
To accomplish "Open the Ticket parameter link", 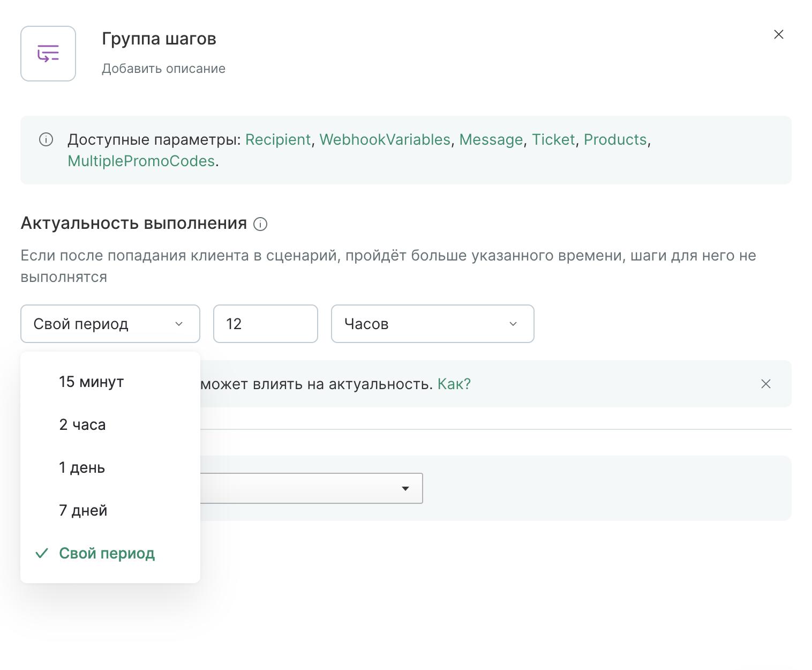I will pyautogui.click(x=553, y=139).
